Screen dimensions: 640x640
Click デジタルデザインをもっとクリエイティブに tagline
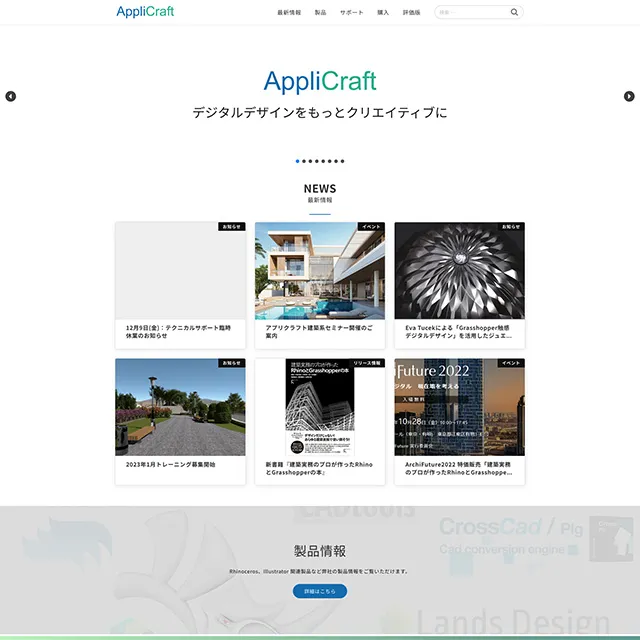pos(320,112)
